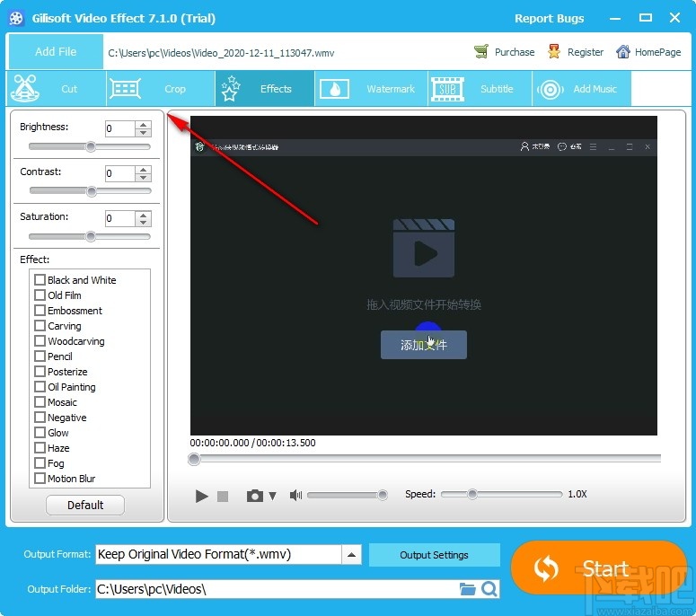
Task: Open Output Settings
Action: pos(434,555)
